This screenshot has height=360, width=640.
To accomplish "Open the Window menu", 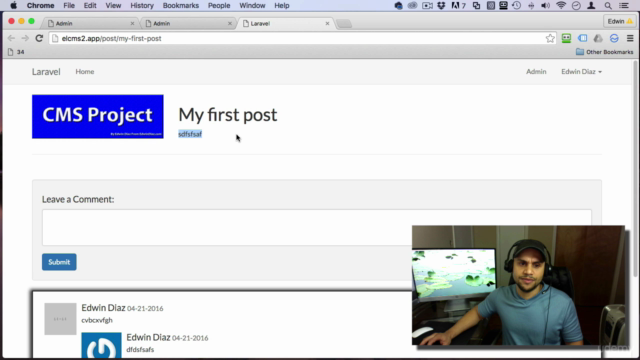I will click(x=252, y=5).
